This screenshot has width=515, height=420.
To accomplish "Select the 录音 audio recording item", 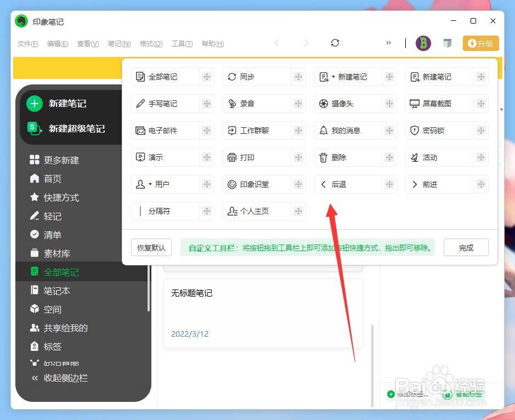I will pos(264,104).
